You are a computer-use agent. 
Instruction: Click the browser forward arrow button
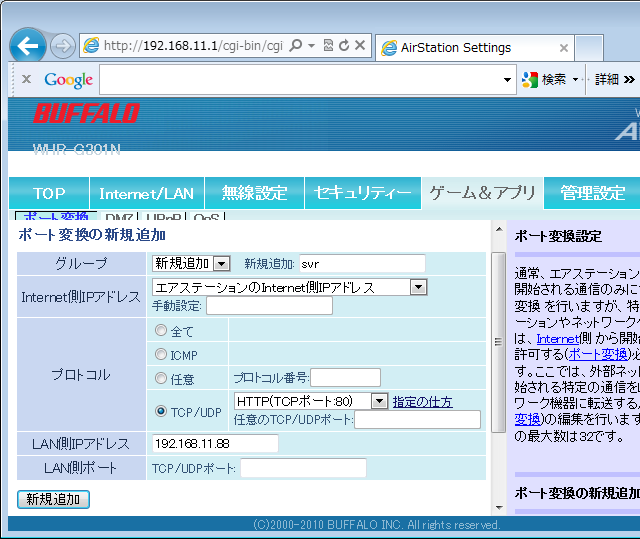click(62, 46)
